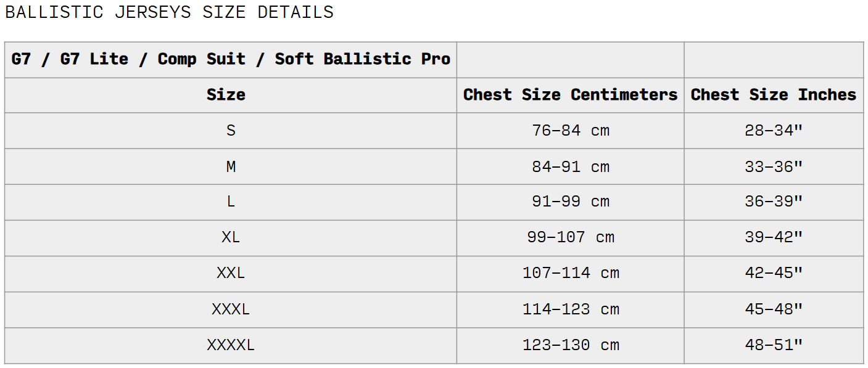Click the 39–42" inches value
Viewport: 868px width, 368px height.
tap(774, 238)
